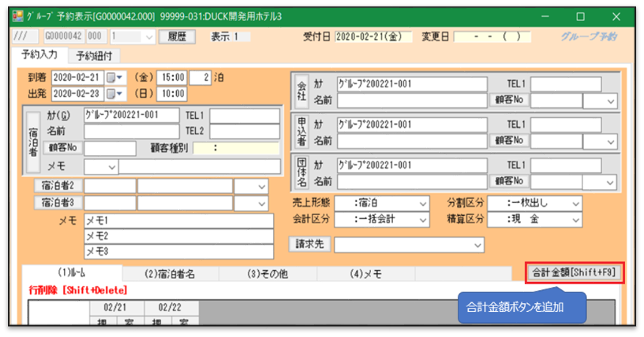Click the メモ1 text field
Viewport: 644px width, 337px height.
[x=179, y=221]
